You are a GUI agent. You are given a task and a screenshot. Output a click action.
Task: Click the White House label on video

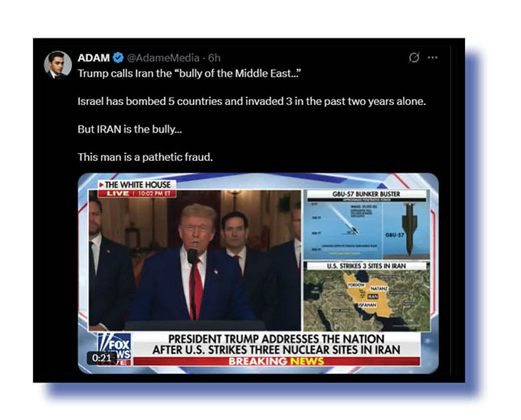[137, 185]
